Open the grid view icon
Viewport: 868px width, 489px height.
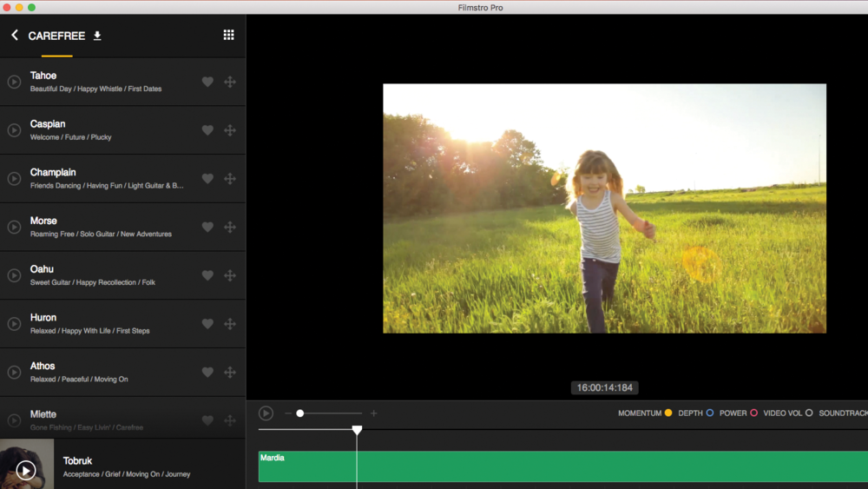click(x=228, y=35)
